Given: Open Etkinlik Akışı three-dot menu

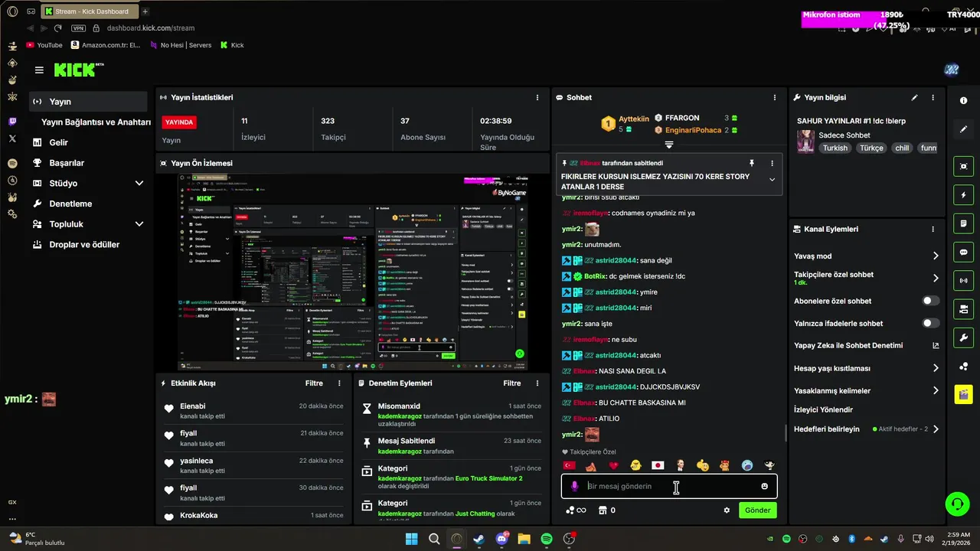Looking at the screenshot, I should pyautogui.click(x=339, y=383).
